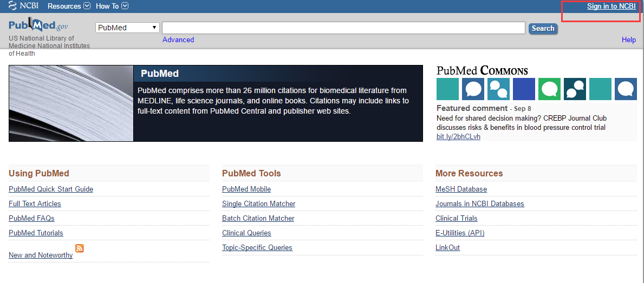Open the Help link

pyautogui.click(x=629, y=40)
